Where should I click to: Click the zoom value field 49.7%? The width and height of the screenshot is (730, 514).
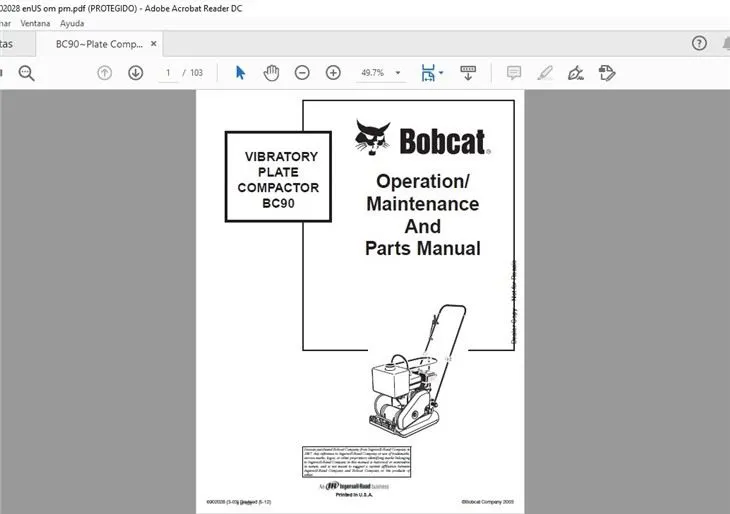[372, 73]
